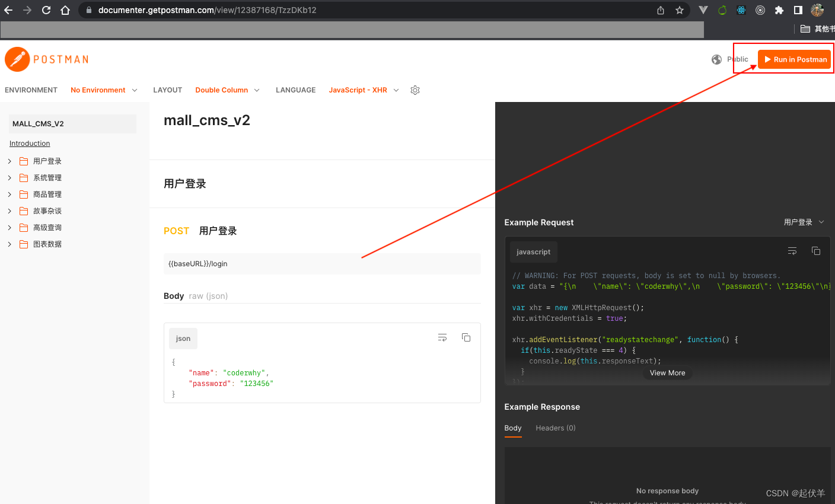Open the React devtools extension icon

click(x=741, y=10)
